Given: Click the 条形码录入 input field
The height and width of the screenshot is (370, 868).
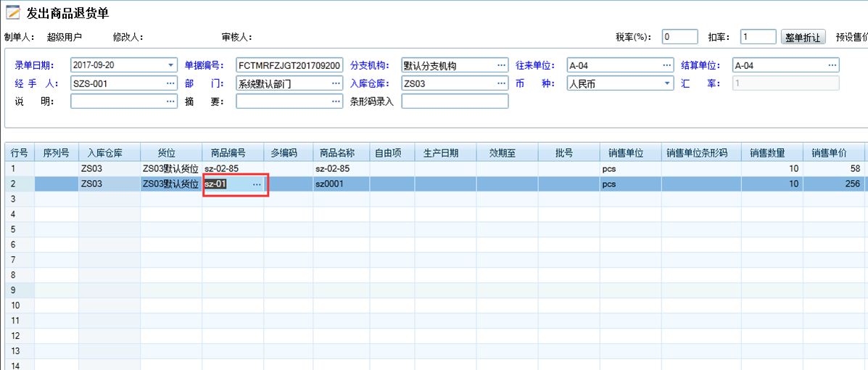Looking at the screenshot, I should pyautogui.click(x=455, y=102).
